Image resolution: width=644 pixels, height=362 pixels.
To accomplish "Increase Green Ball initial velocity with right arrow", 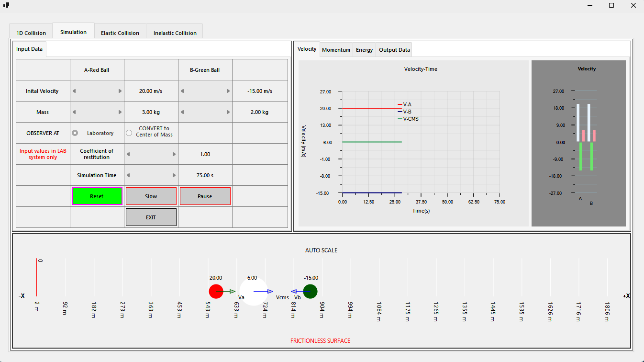I will click(228, 91).
